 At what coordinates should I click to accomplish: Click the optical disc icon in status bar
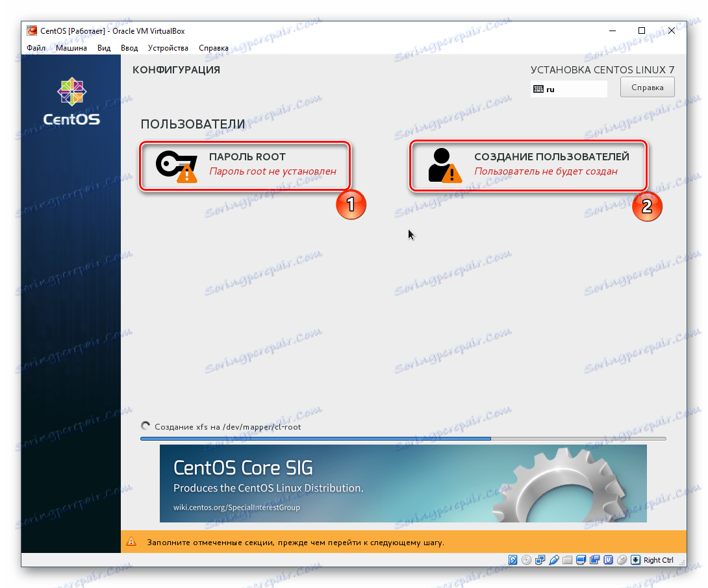tap(525, 559)
